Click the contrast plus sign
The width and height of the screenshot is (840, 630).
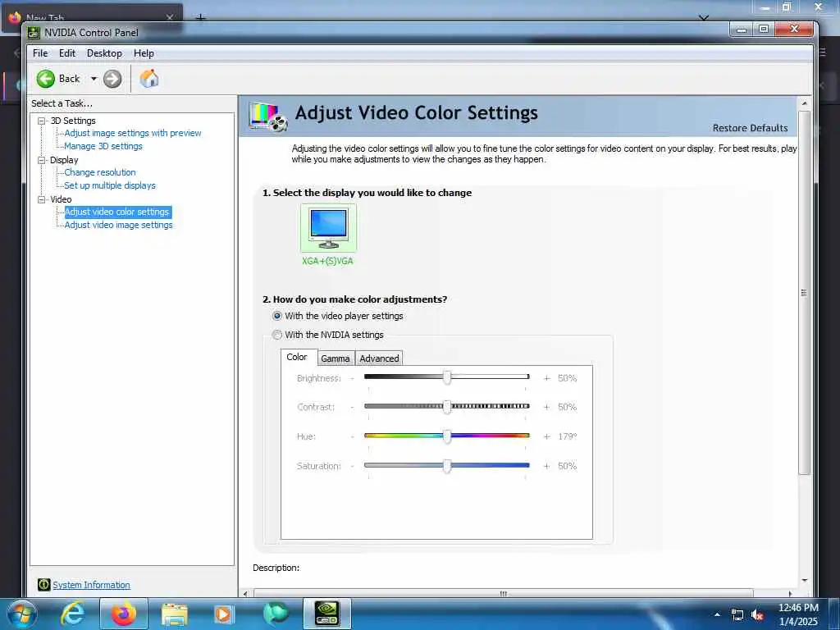(546, 407)
